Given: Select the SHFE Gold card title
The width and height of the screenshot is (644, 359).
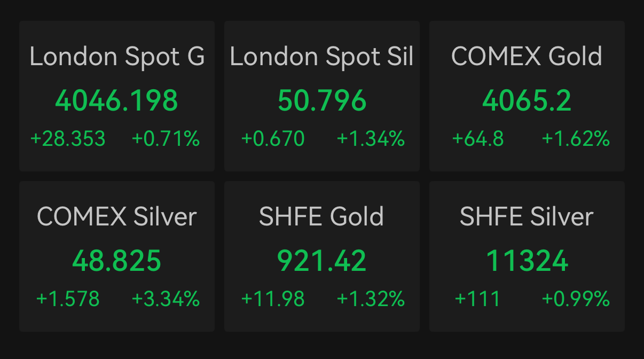Looking at the screenshot, I should 321,217.
